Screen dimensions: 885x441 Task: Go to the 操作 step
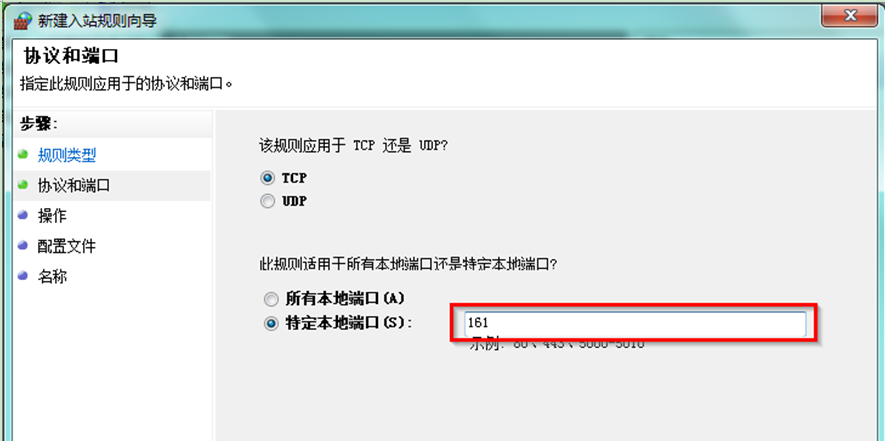coord(52,216)
